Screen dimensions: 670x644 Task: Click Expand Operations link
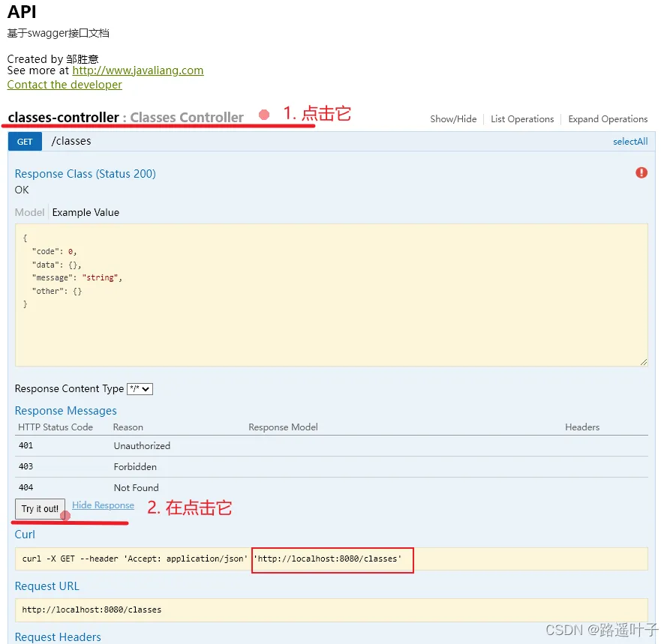pos(608,119)
